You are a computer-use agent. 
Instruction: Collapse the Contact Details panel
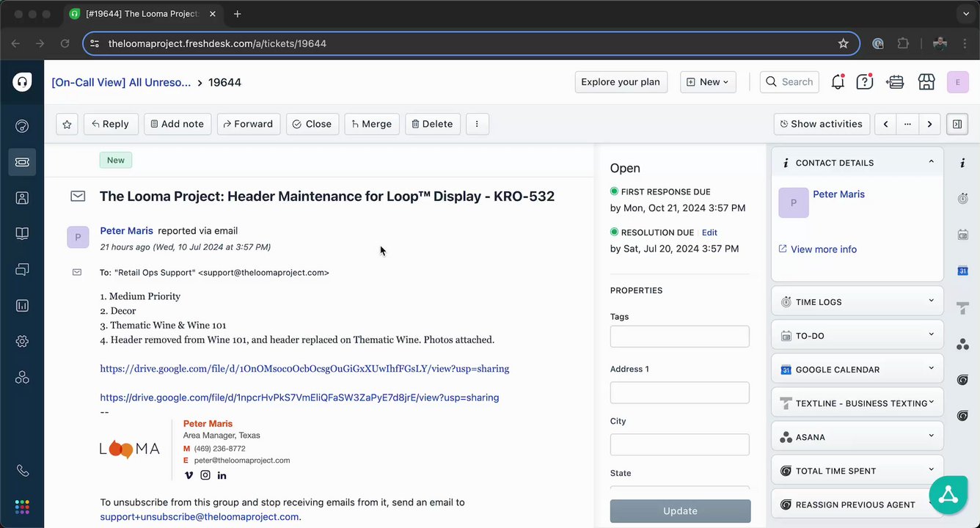point(932,162)
